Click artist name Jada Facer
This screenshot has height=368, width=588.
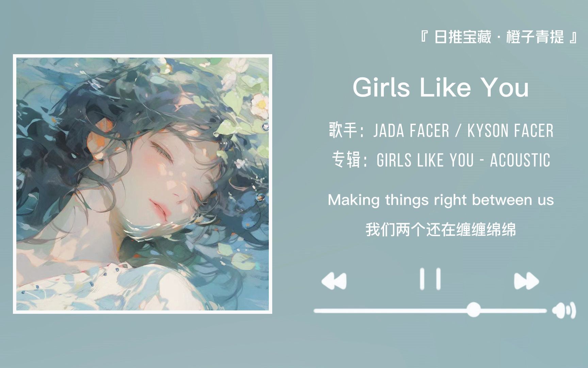pyautogui.click(x=411, y=131)
